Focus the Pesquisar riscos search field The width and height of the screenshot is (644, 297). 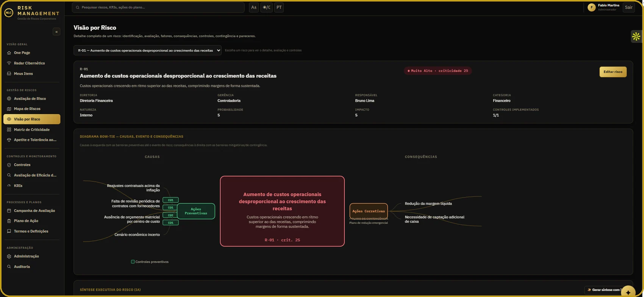click(158, 7)
